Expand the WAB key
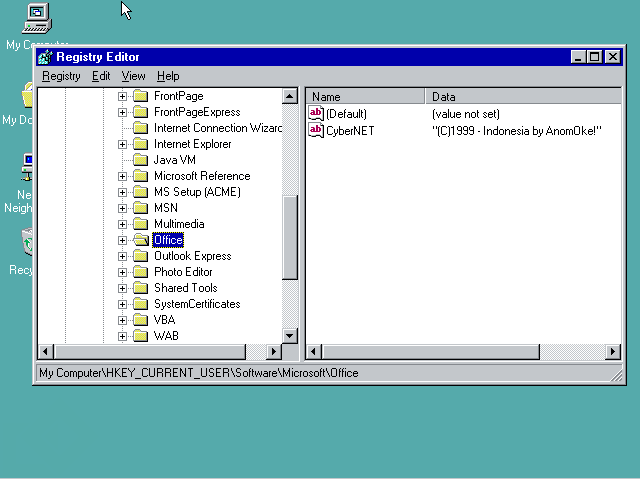 [x=122, y=336]
